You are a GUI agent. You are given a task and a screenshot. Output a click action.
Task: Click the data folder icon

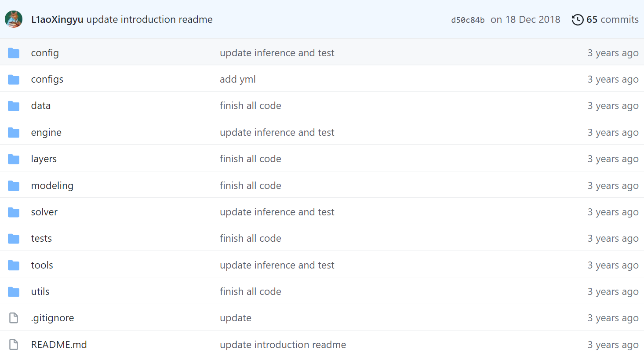(x=14, y=106)
